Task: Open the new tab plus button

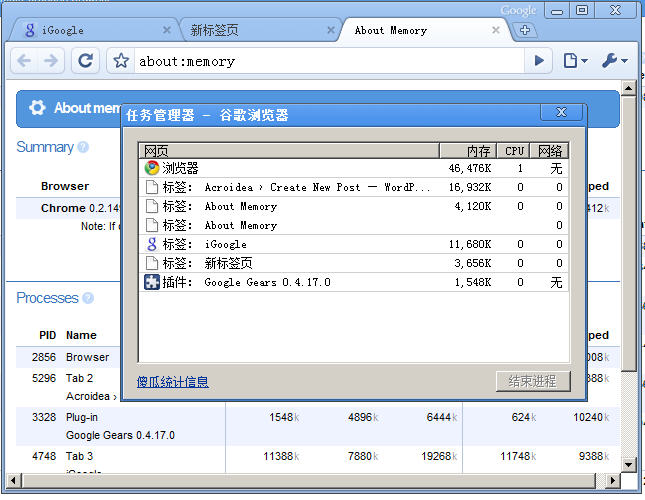Action: click(524, 31)
